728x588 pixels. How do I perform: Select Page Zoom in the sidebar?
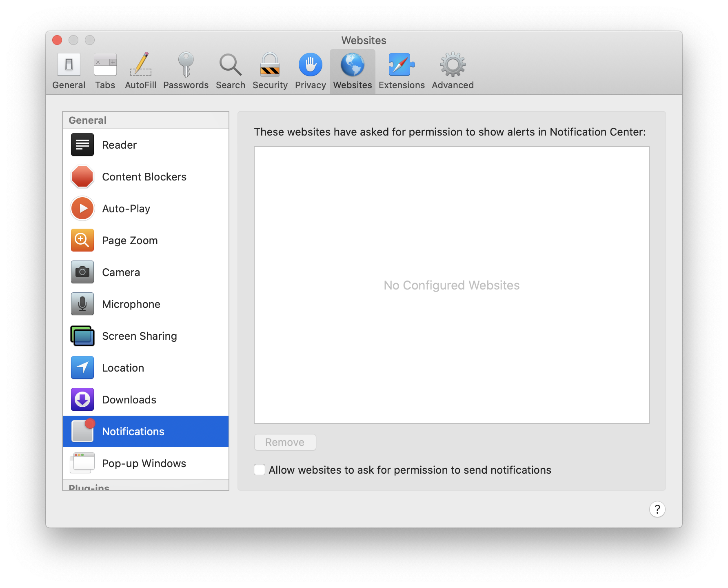click(x=146, y=241)
